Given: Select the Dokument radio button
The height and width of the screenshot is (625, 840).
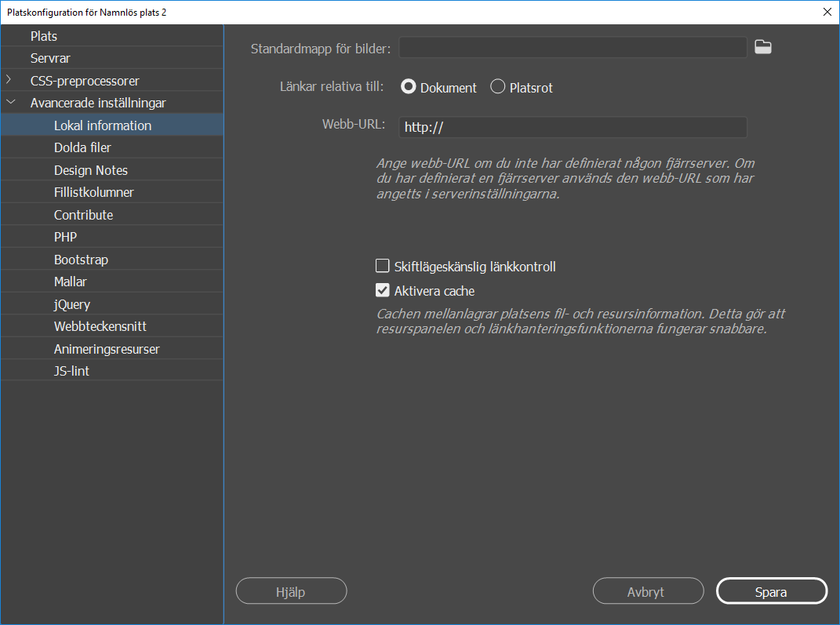Looking at the screenshot, I should point(408,86).
